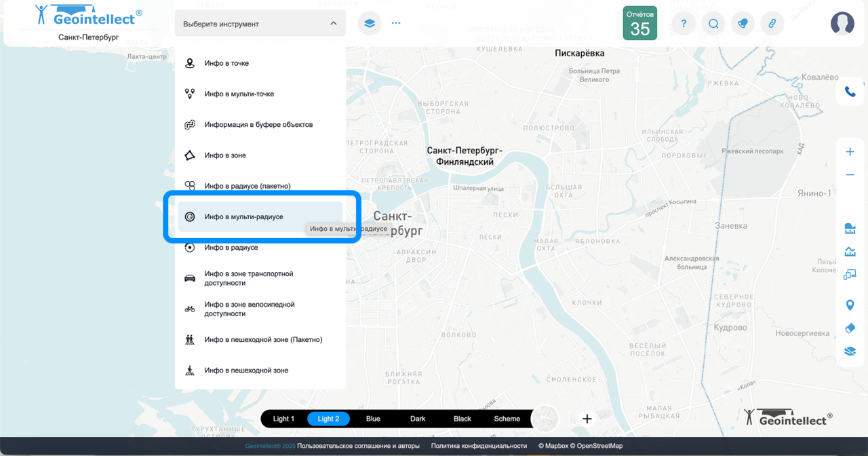
Task: Open notifications bell icon
Action: coord(743,24)
